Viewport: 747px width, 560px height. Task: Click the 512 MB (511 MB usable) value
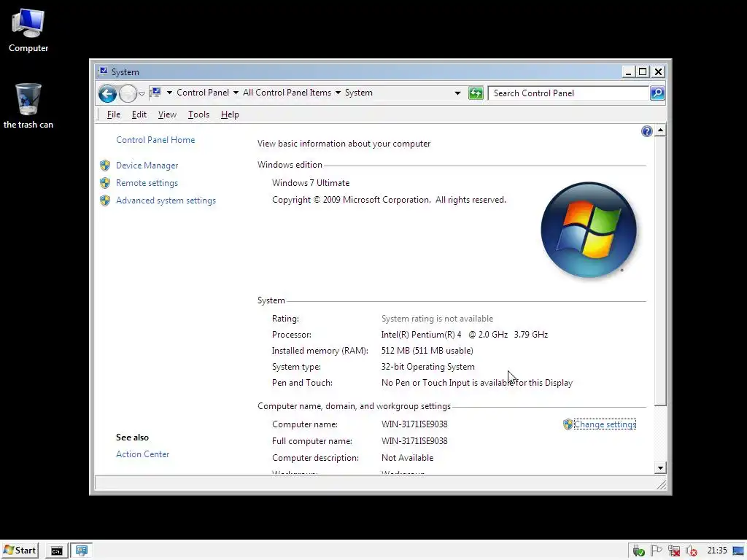427,351
